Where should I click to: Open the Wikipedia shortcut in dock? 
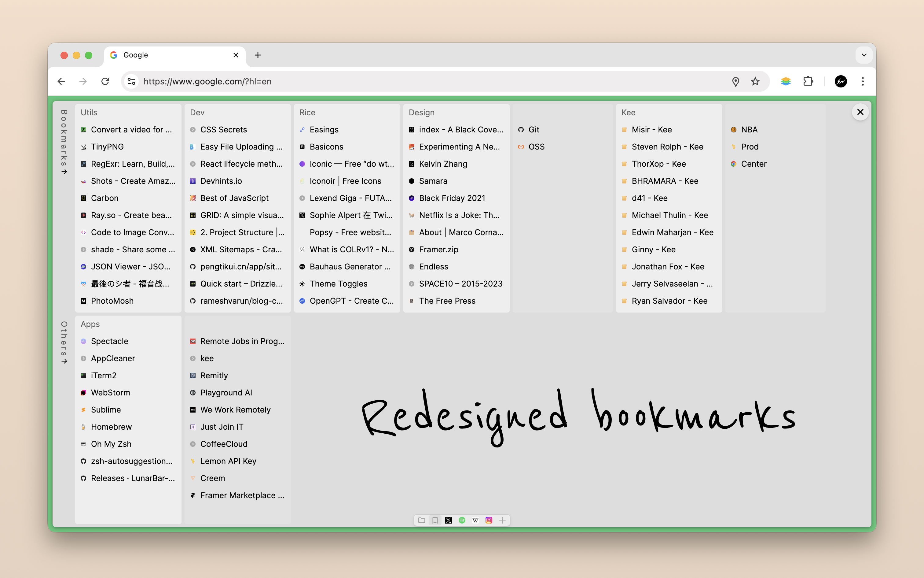coord(475,520)
